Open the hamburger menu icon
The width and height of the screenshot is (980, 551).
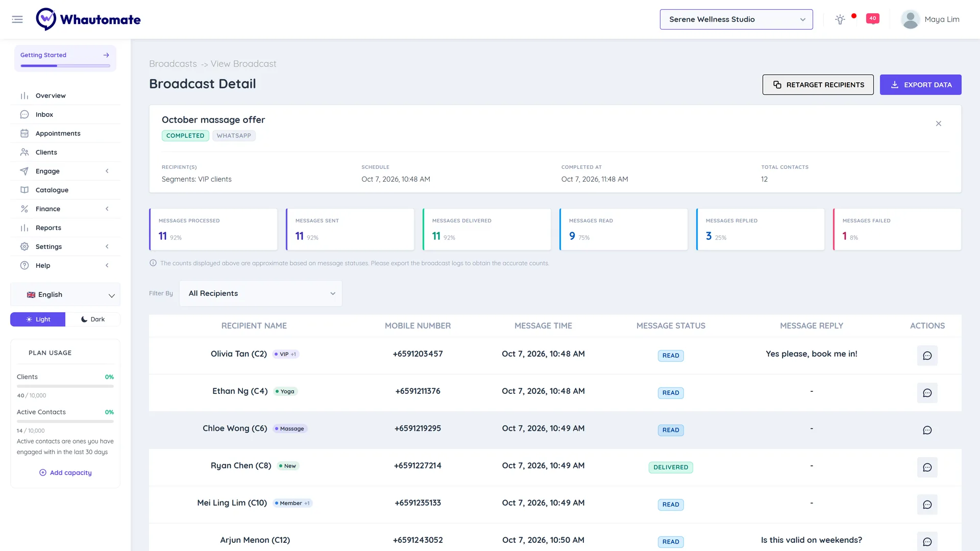tap(17, 19)
